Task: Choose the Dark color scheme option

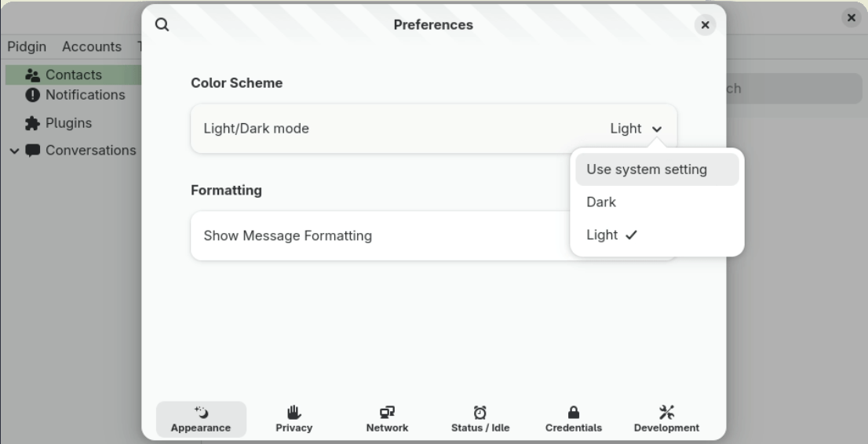Action: [602, 202]
